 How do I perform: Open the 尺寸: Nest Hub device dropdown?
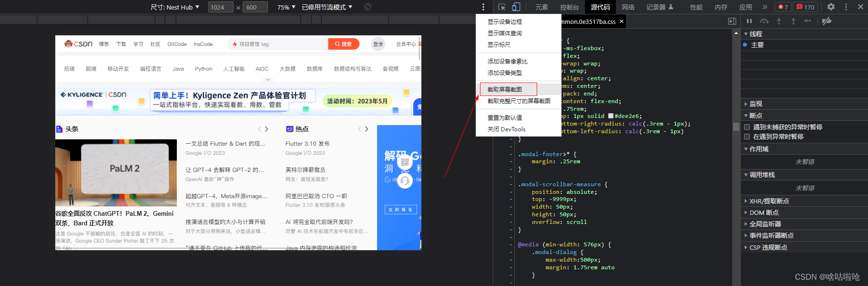175,7
